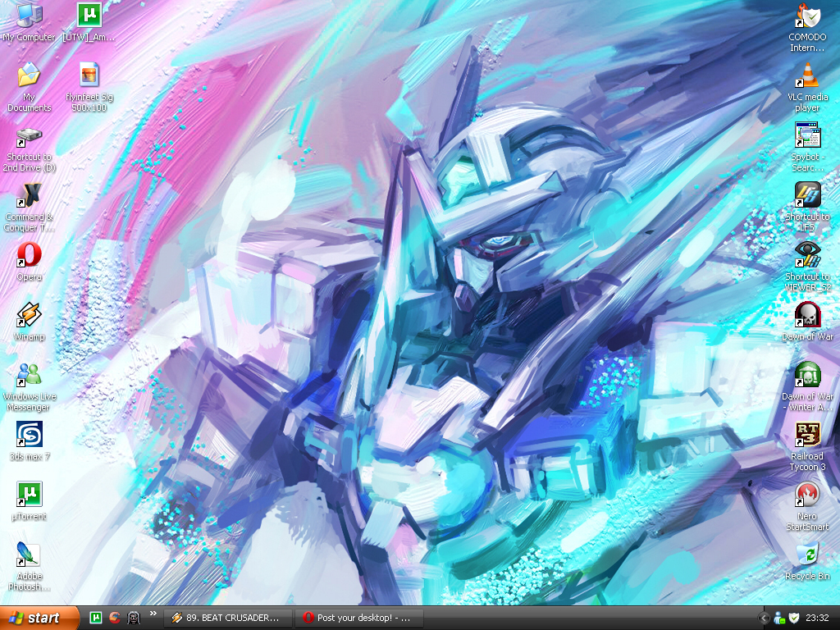This screenshot has height=630, width=840.
Task: Launch Winamp desktop shortcut
Action: [x=29, y=322]
